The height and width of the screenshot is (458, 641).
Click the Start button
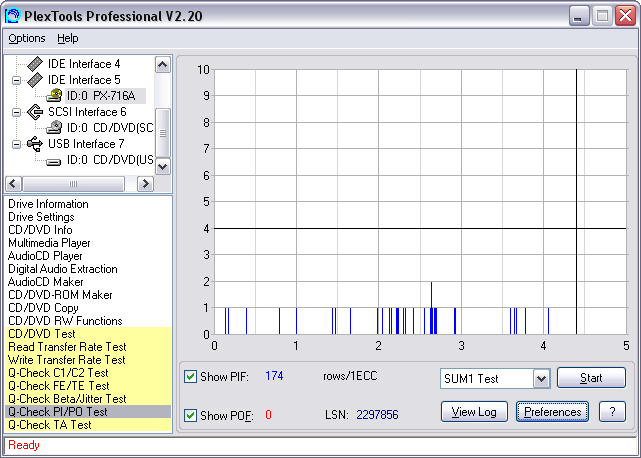[x=591, y=377]
